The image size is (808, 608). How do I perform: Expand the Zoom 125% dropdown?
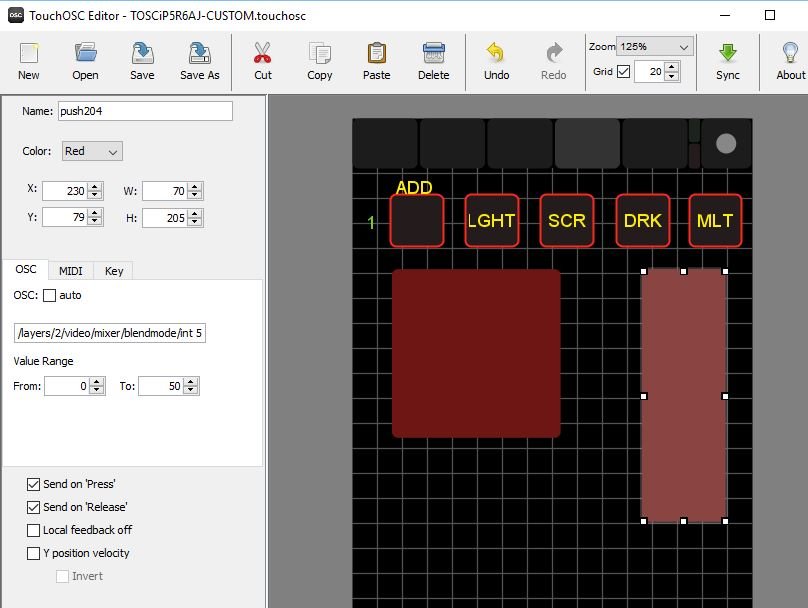click(655, 47)
